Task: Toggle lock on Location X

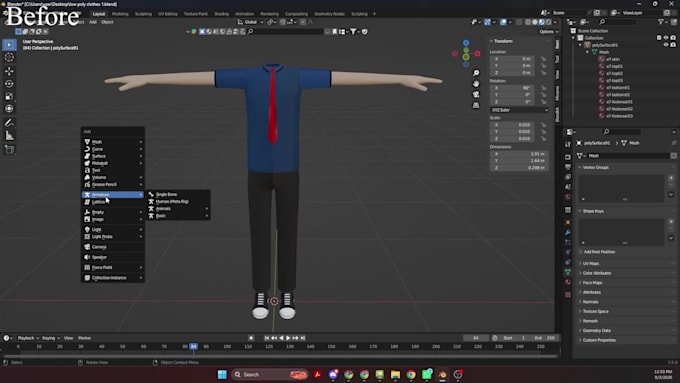Action: (543, 59)
